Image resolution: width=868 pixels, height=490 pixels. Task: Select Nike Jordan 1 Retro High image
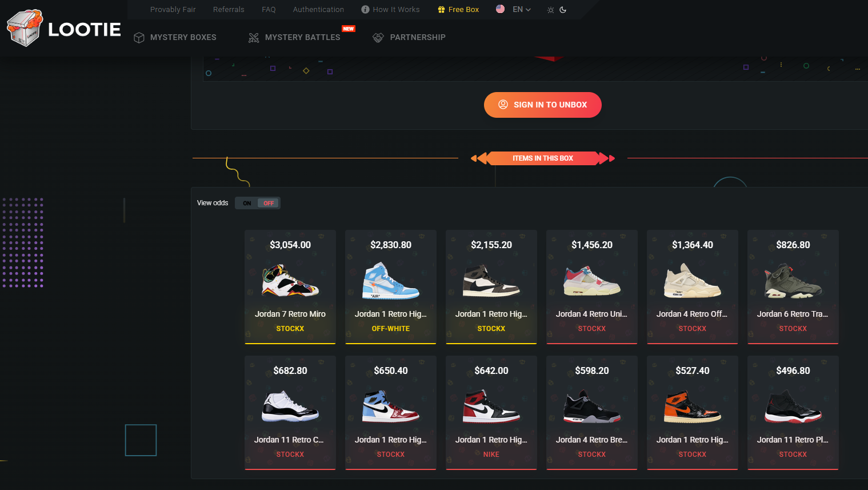click(x=491, y=406)
